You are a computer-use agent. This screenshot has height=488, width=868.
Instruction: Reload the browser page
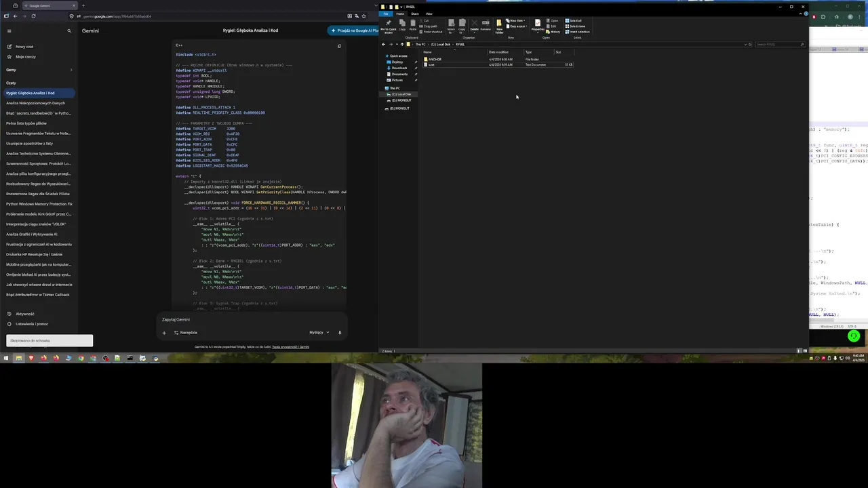(x=33, y=16)
